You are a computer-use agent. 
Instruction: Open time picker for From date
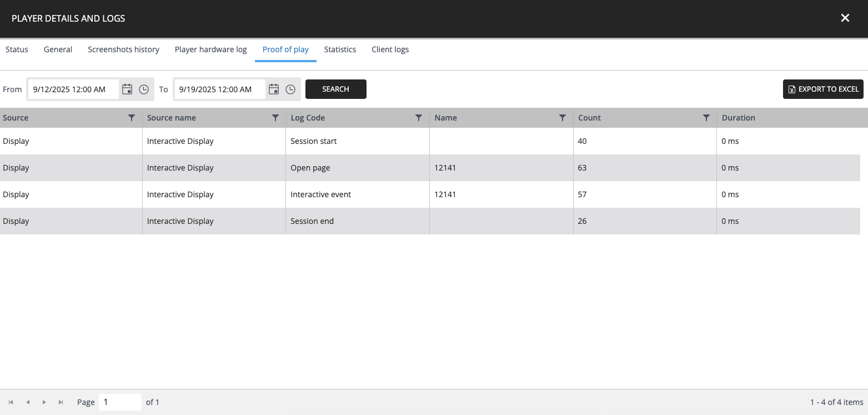pos(144,89)
